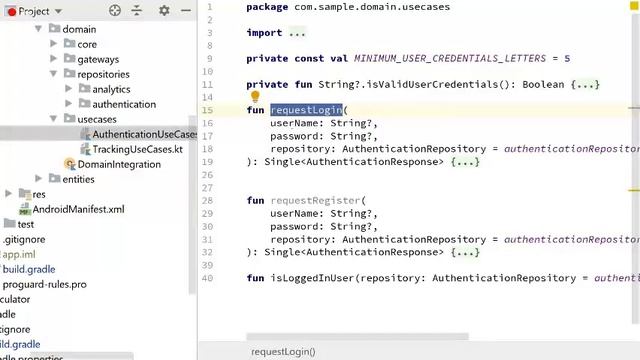Select app.iml file in tree
640x360 pixels.
pos(19,254)
